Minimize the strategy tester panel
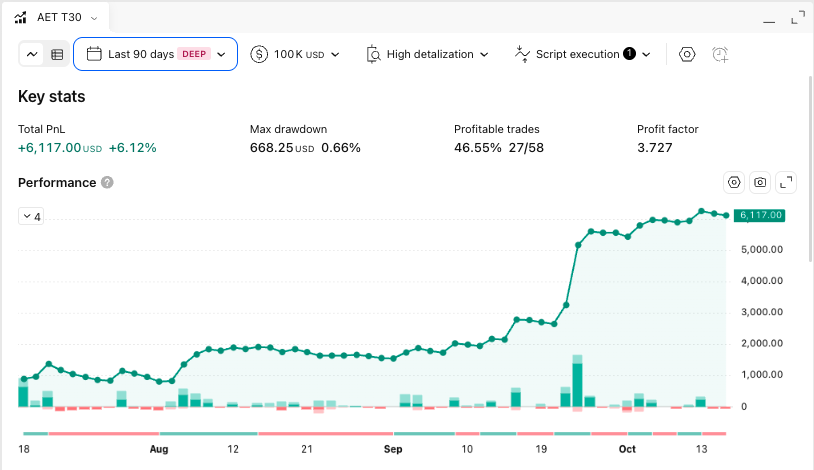The height and width of the screenshot is (470, 814). click(x=769, y=20)
